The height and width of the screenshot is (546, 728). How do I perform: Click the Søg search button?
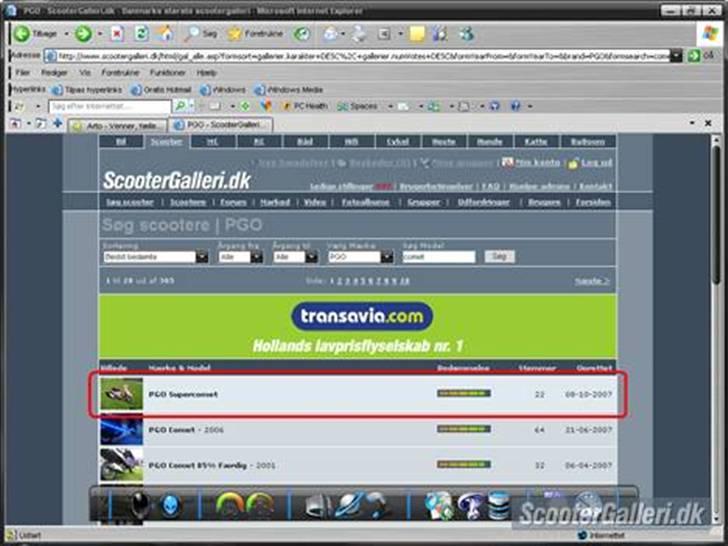click(x=498, y=257)
